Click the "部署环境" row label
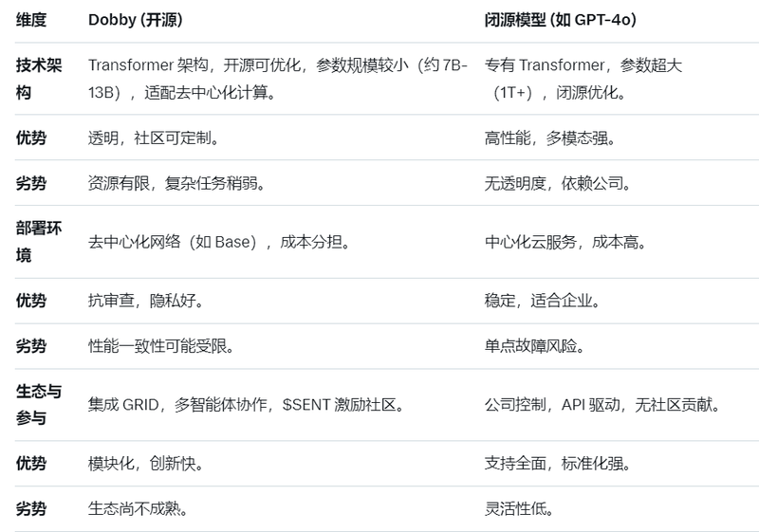Image resolution: width=759 pixels, height=532 pixels. (37, 242)
